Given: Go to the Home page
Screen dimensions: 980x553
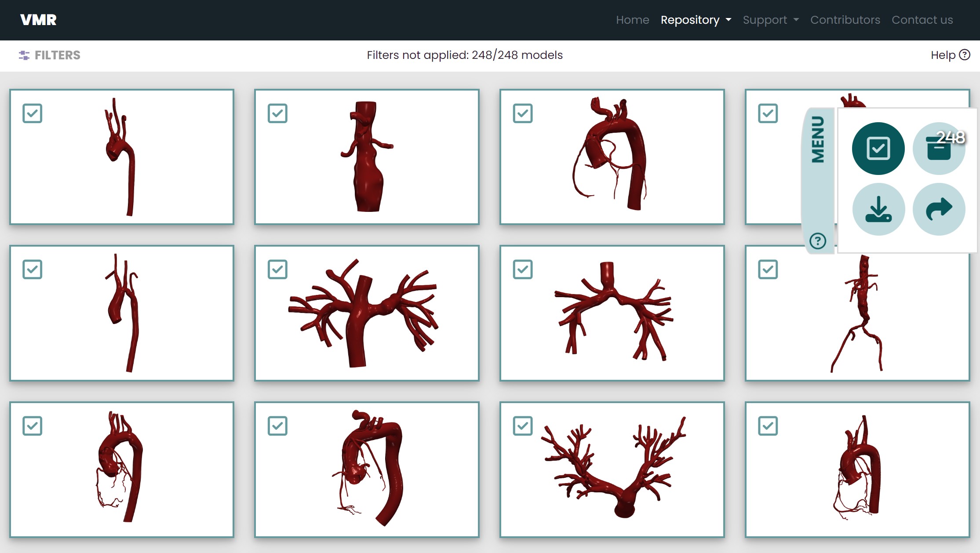Looking at the screenshot, I should pyautogui.click(x=632, y=20).
